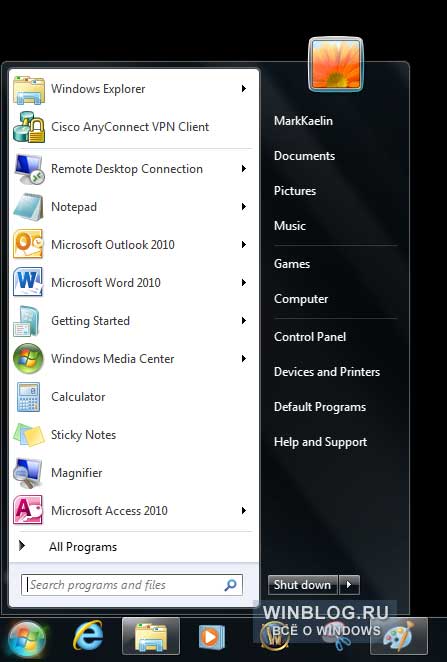Open Windows Explorer icon in Start menu
The image size is (447, 662).
pyautogui.click(x=29, y=90)
